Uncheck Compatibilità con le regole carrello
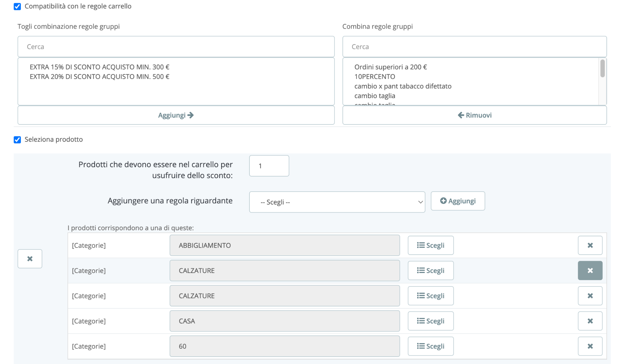This screenshot has width=618, height=364. click(x=17, y=6)
